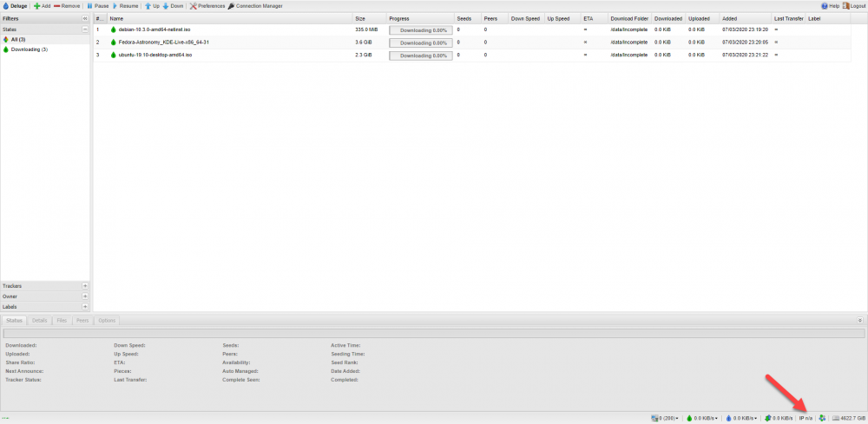868x424 pixels.
Task: Move torrent Up in queue
Action: point(152,6)
